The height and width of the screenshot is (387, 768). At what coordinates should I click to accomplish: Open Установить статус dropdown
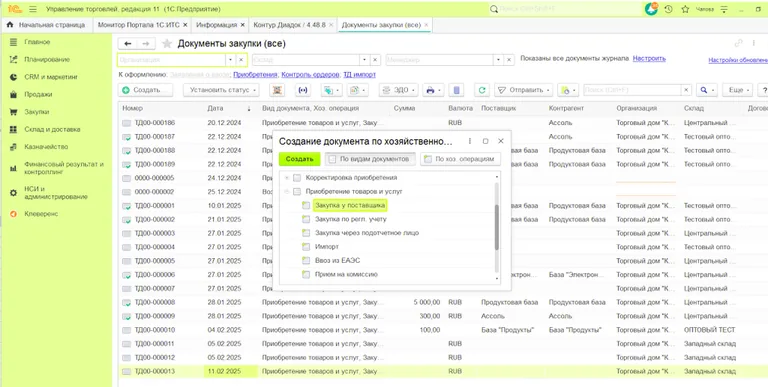[x=221, y=90]
